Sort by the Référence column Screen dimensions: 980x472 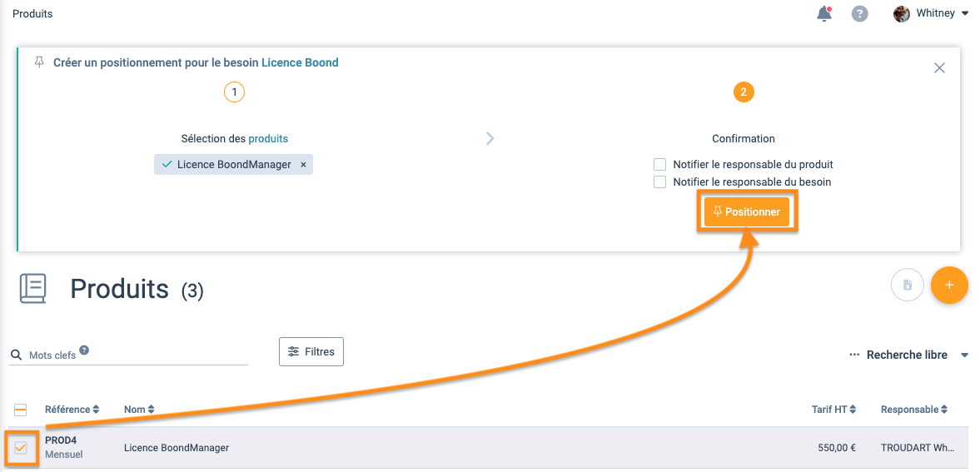pyautogui.click(x=72, y=410)
